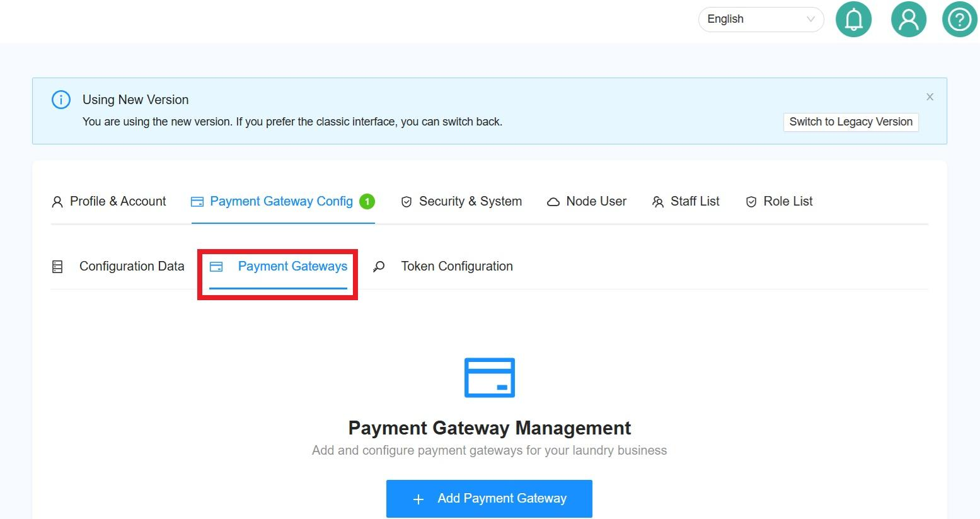
Task: Select the Payment Gateway Config tab
Action: point(283,201)
